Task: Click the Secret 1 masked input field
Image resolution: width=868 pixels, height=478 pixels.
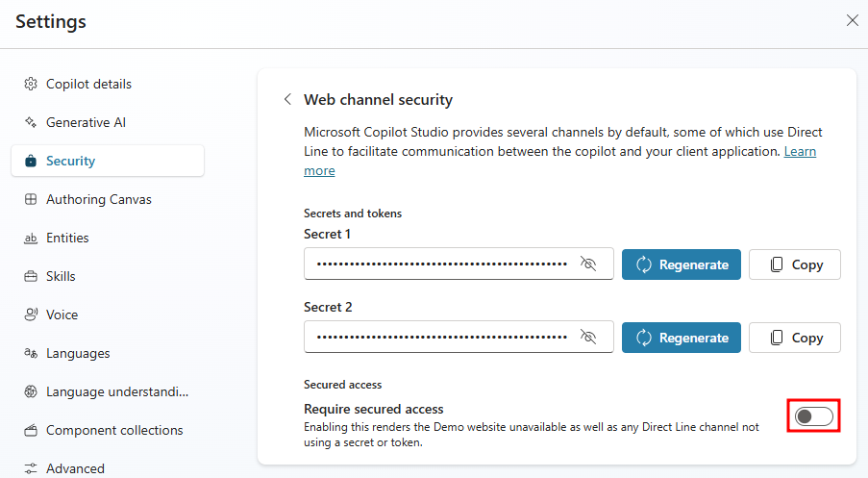Action: pos(442,264)
